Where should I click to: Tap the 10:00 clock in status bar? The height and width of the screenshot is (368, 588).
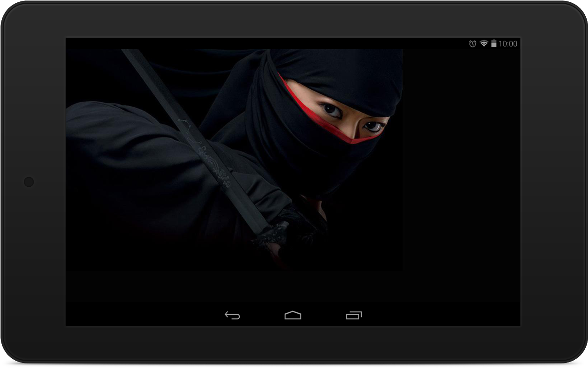click(508, 44)
